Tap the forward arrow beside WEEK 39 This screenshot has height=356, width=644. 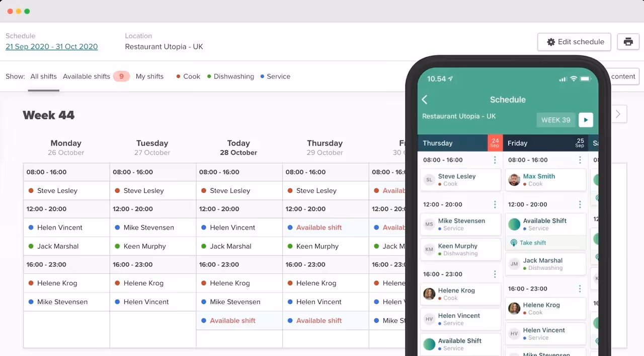tap(585, 120)
